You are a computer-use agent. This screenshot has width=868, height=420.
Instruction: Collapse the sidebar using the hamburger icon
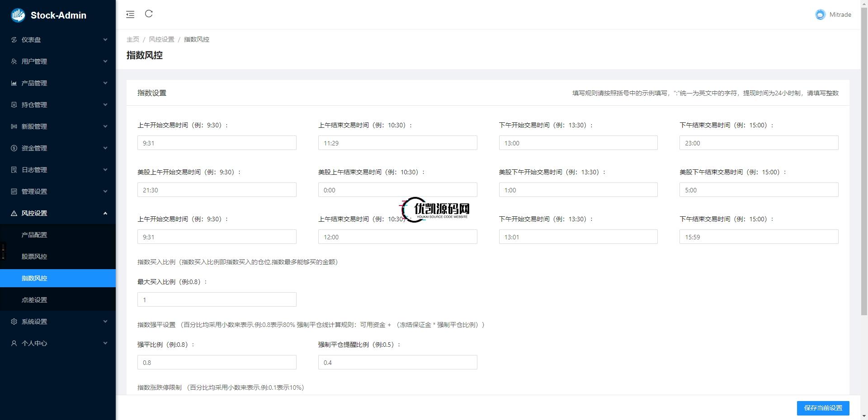(130, 14)
